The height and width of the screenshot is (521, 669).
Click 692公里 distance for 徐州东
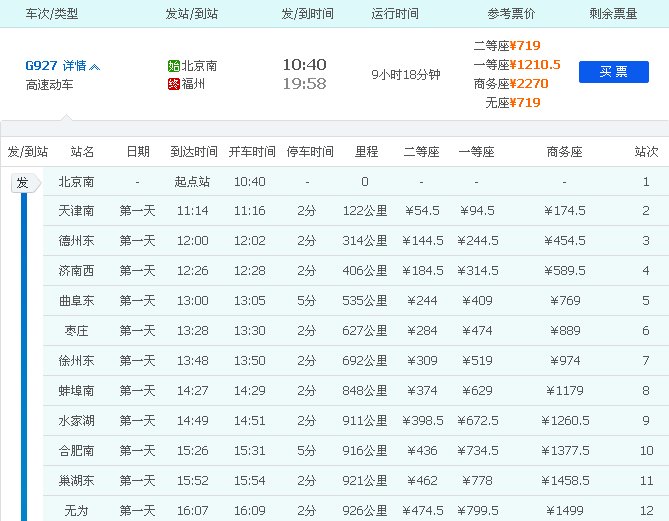pyautogui.click(x=365, y=361)
